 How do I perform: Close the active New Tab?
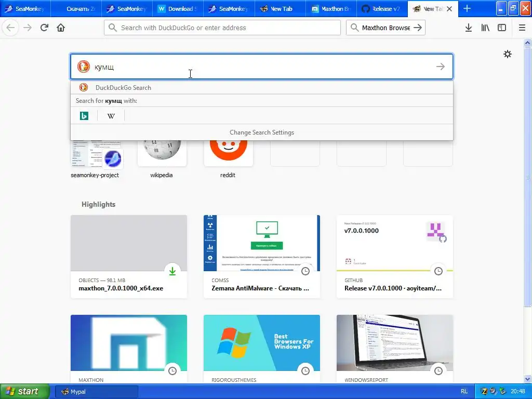[449, 9]
